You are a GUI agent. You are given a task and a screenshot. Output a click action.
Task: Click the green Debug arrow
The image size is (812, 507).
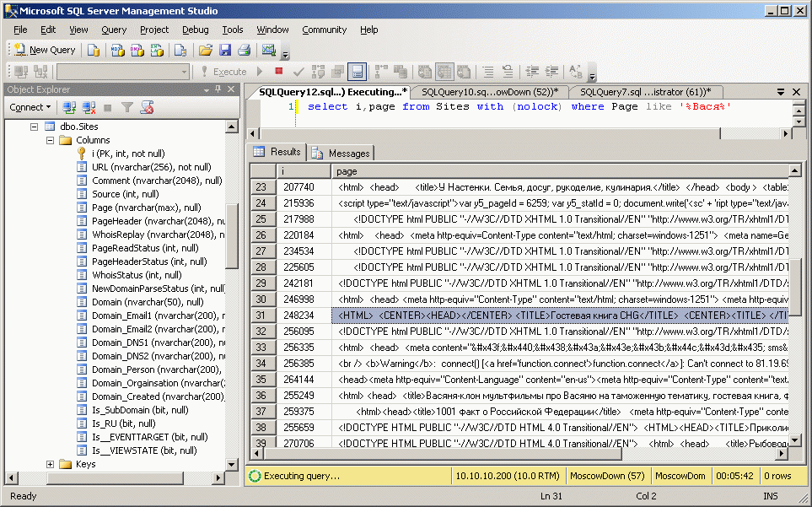point(260,72)
